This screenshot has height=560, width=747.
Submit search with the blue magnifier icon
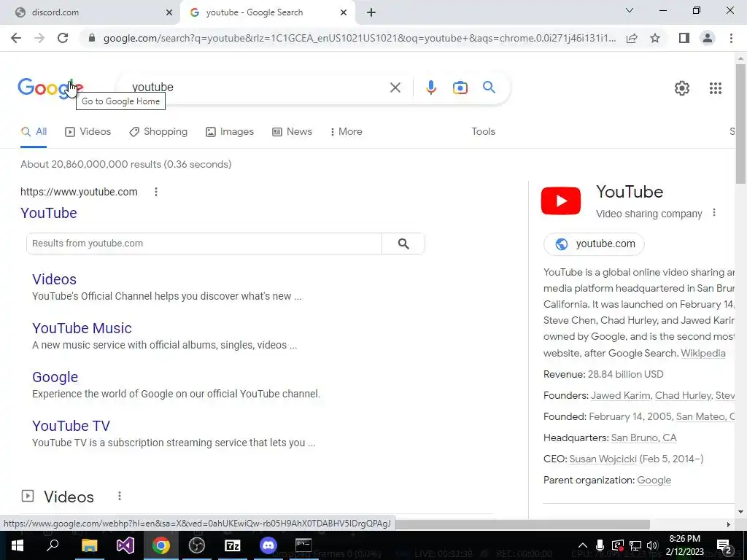489,87
